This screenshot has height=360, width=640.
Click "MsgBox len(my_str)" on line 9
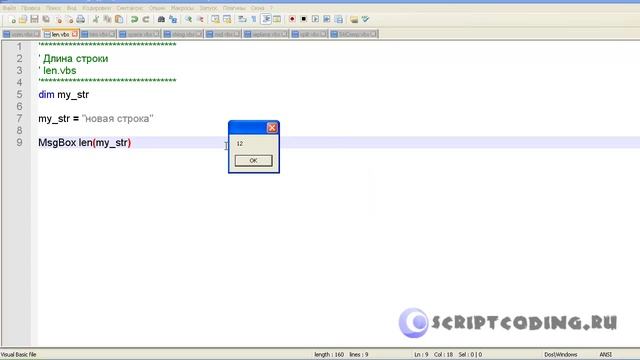pos(84,142)
